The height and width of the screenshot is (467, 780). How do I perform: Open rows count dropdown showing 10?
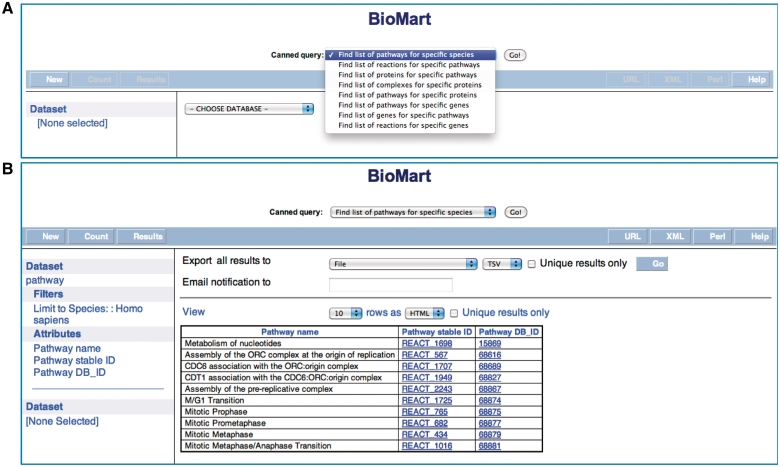coord(345,313)
